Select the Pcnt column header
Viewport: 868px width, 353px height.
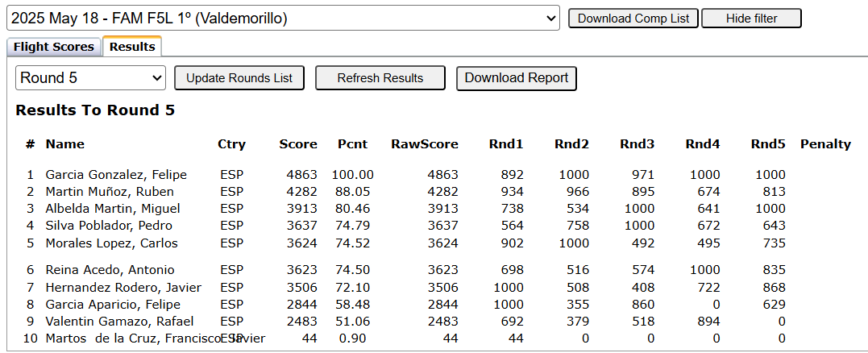[x=352, y=144]
